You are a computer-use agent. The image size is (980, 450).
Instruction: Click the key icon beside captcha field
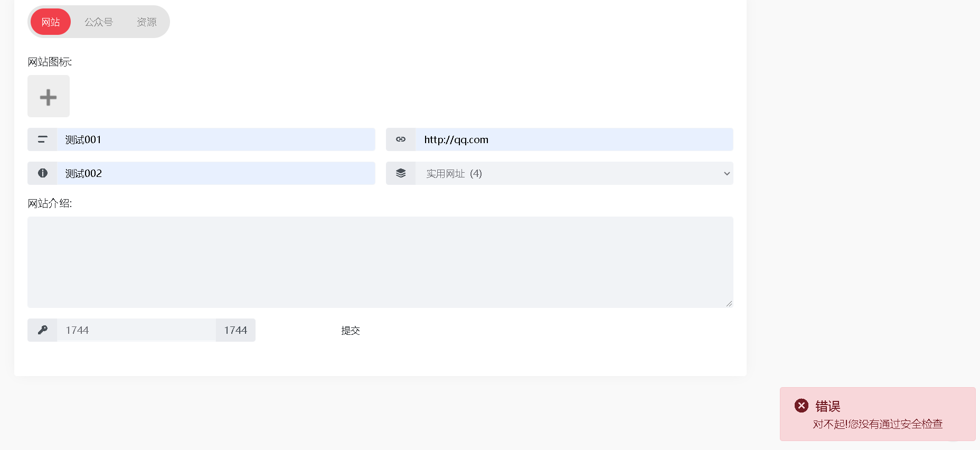coord(43,330)
